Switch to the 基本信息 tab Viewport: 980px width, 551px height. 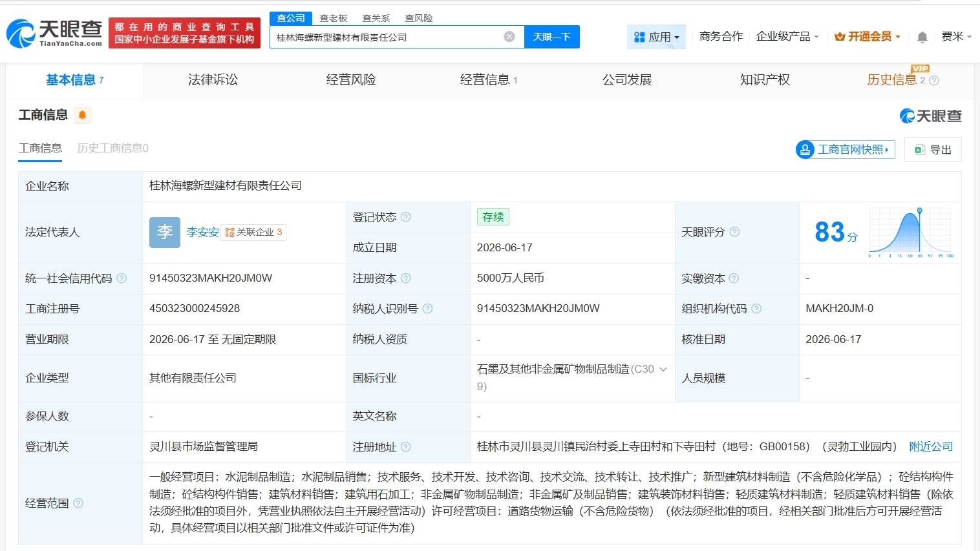click(x=74, y=80)
